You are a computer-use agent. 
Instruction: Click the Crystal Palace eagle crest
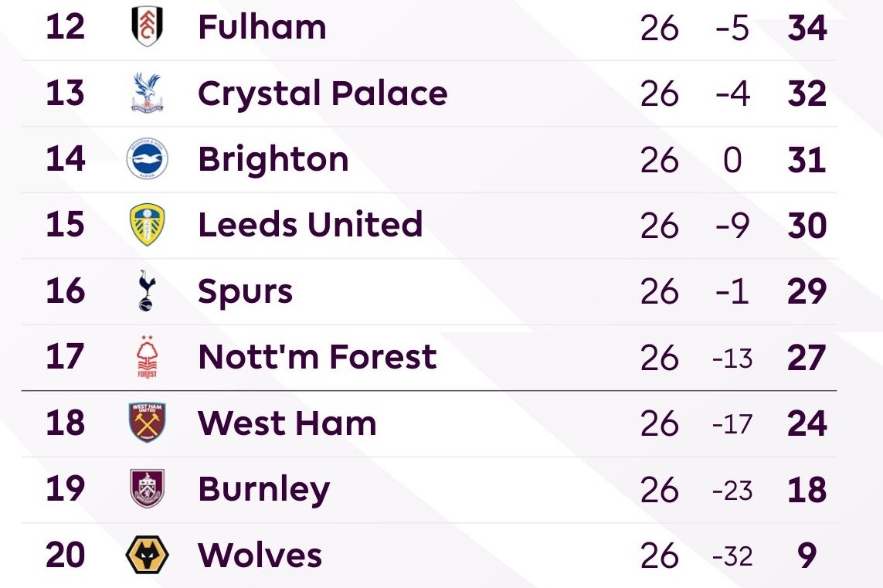147,93
